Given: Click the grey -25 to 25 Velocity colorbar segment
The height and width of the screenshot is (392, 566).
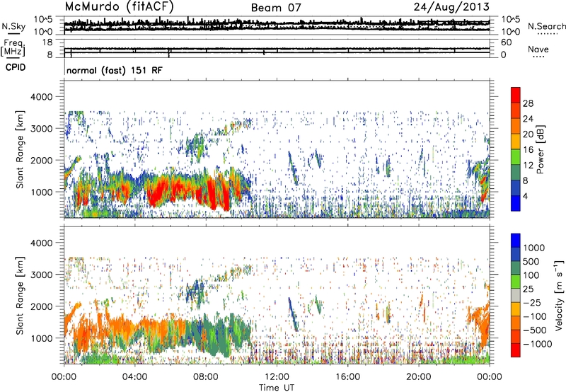Looking at the screenshot, I should (516, 296).
